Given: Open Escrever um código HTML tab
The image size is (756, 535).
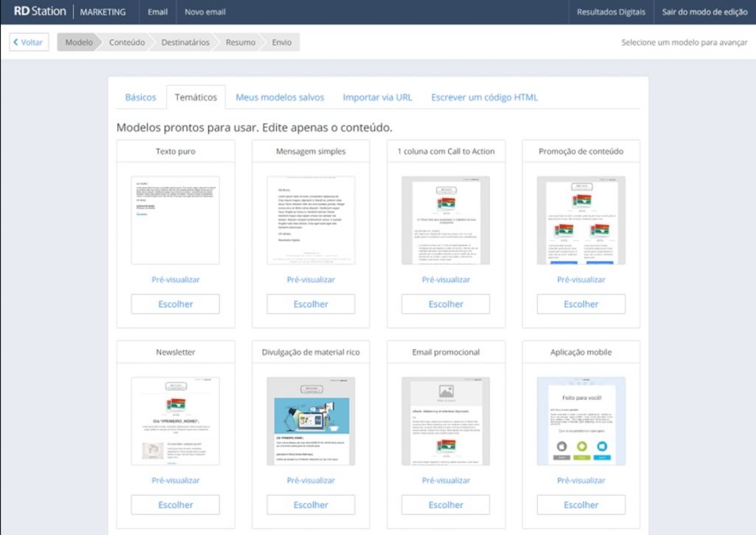Looking at the screenshot, I should point(484,98).
